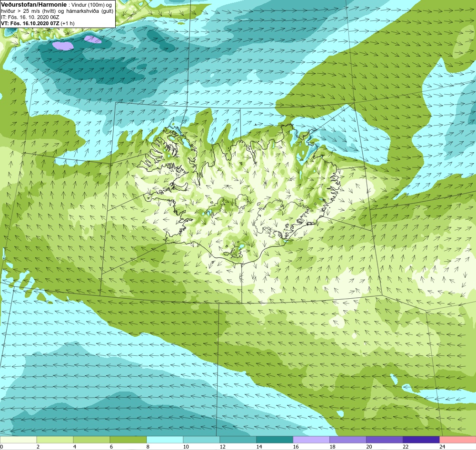Viewport: 476px width, 450px height.
Task: Click the 14–16 m/s dark teal legend swatch
Action: (275, 440)
